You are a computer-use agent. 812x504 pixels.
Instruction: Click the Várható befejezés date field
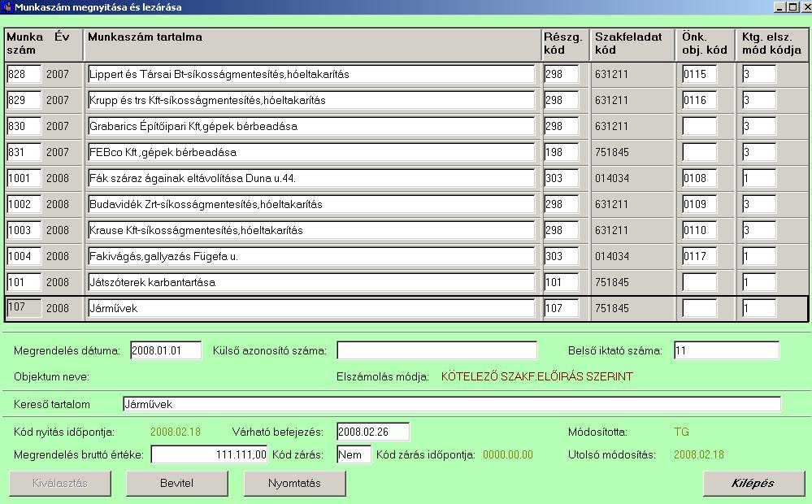[373, 432]
